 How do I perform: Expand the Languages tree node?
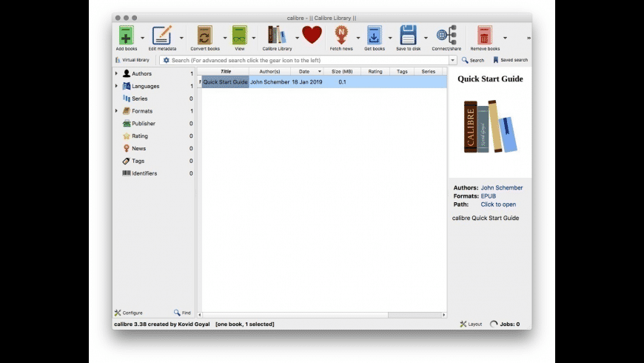tap(116, 86)
